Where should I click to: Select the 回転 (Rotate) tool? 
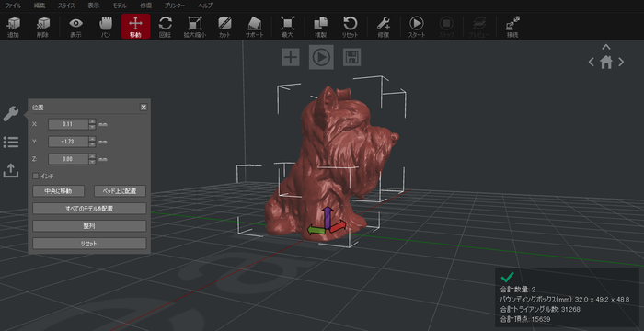pos(166,27)
